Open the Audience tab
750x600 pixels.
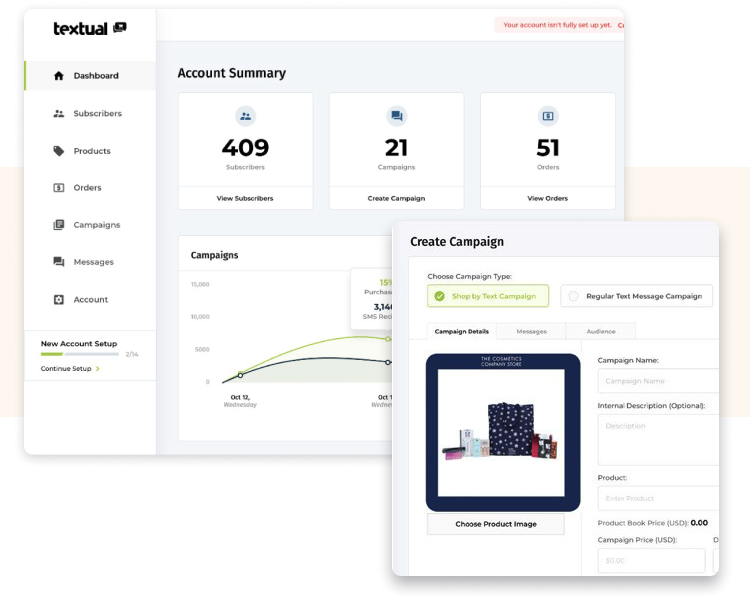coord(601,331)
